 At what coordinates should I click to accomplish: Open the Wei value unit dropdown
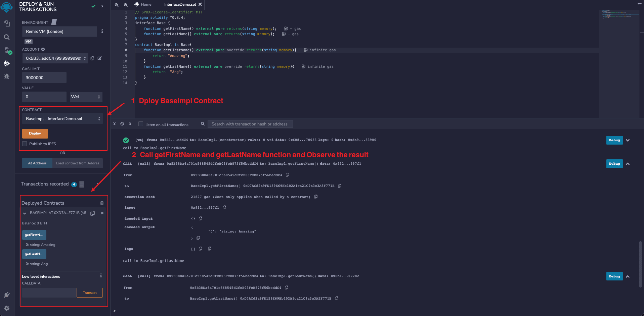[86, 97]
